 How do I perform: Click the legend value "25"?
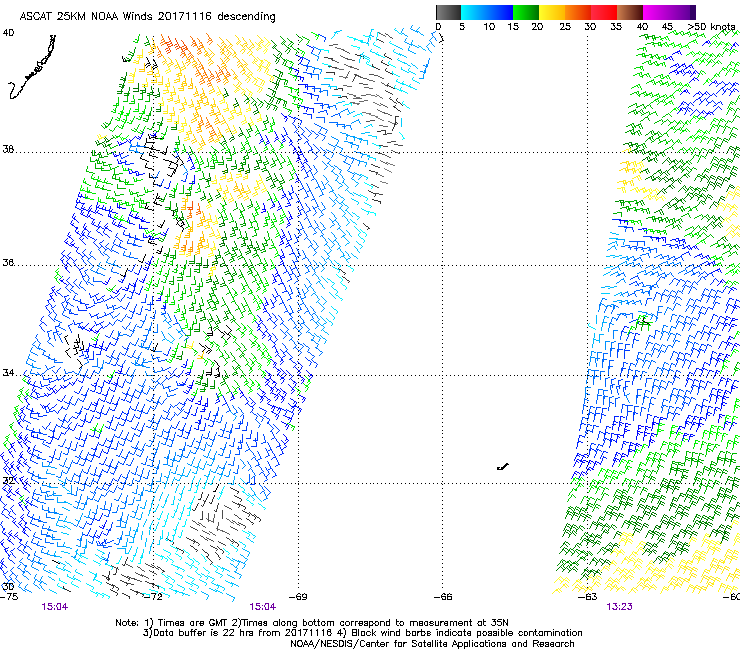pyautogui.click(x=565, y=26)
